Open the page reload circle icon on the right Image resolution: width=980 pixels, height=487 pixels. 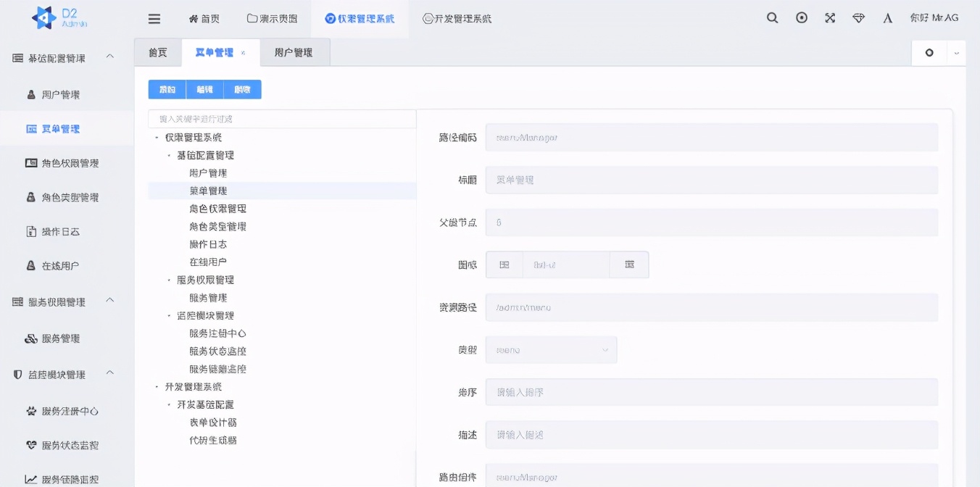928,52
